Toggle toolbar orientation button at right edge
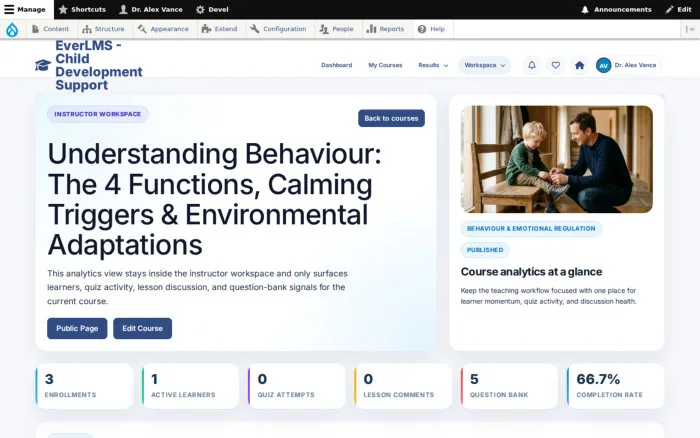This screenshot has height=438, width=700. (690, 29)
